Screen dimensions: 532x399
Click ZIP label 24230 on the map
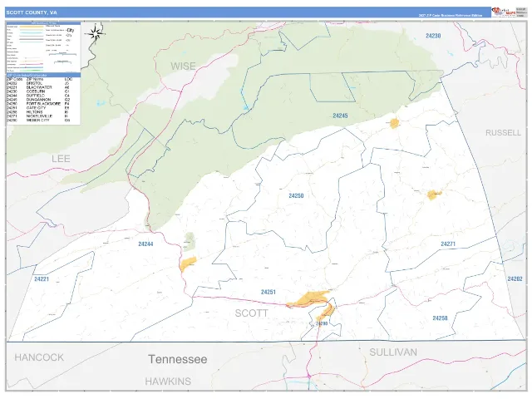tap(433, 36)
